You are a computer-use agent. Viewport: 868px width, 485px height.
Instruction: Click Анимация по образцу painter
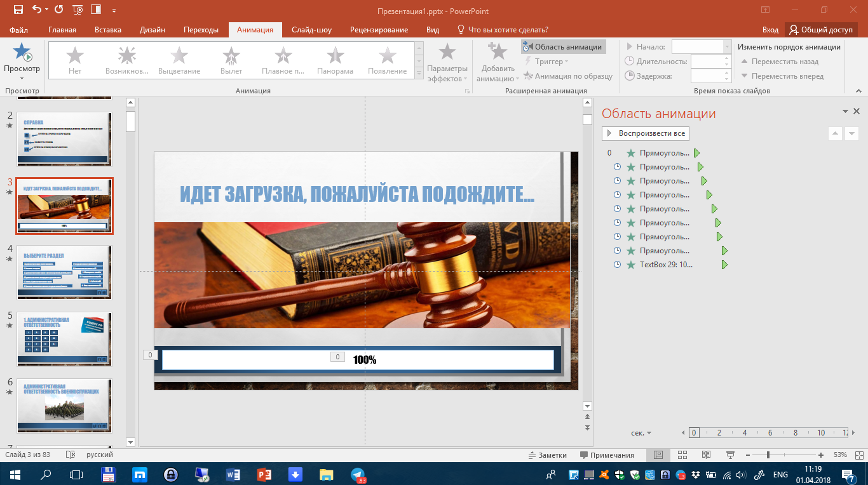pyautogui.click(x=568, y=76)
